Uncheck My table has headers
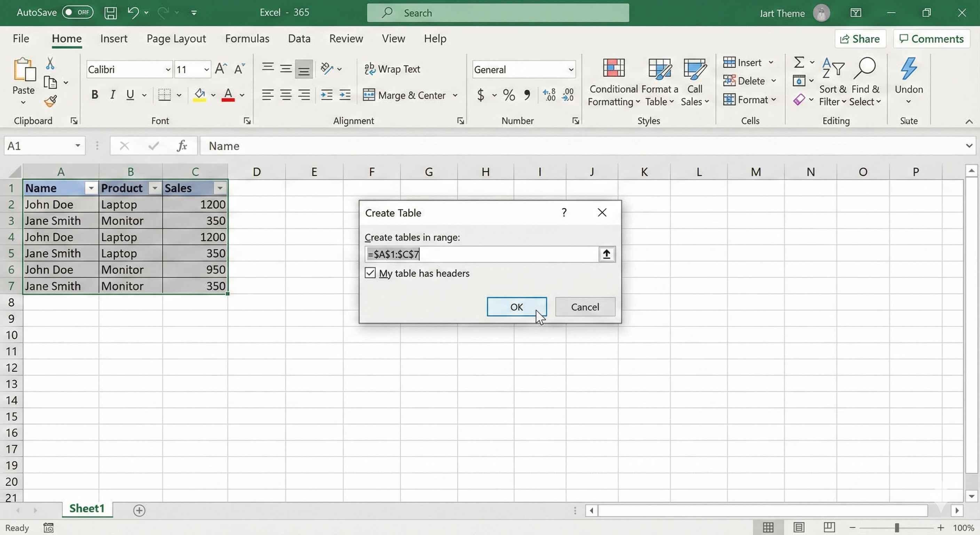980x535 pixels. (370, 273)
